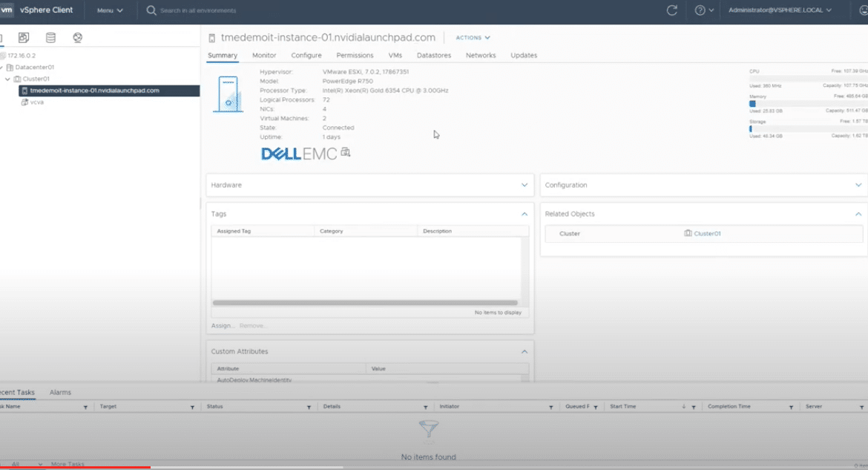Show the Alarms tab in the bottom panel
Image resolution: width=868 pixels, height=470 pixels.
point(60,392)
